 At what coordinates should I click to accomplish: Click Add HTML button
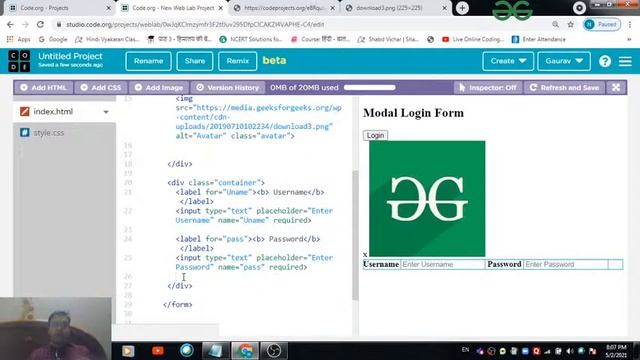[43, 87]
